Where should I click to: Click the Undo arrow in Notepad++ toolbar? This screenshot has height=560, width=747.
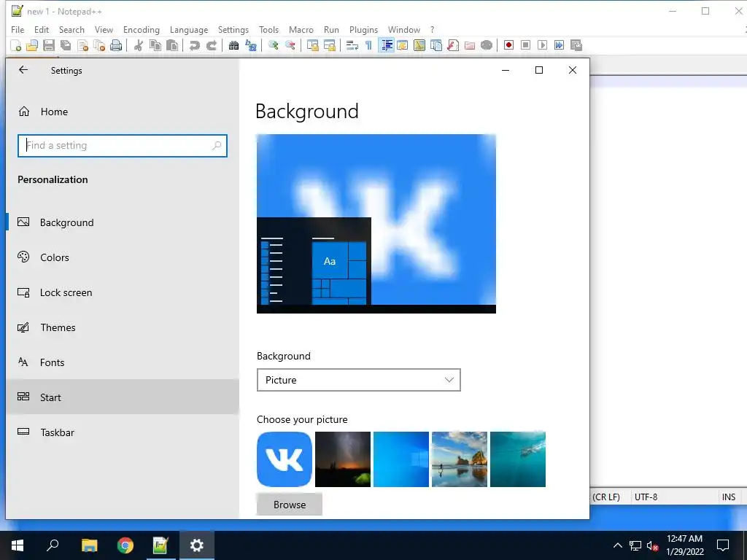pyautogui.click(x=194, y=45)
